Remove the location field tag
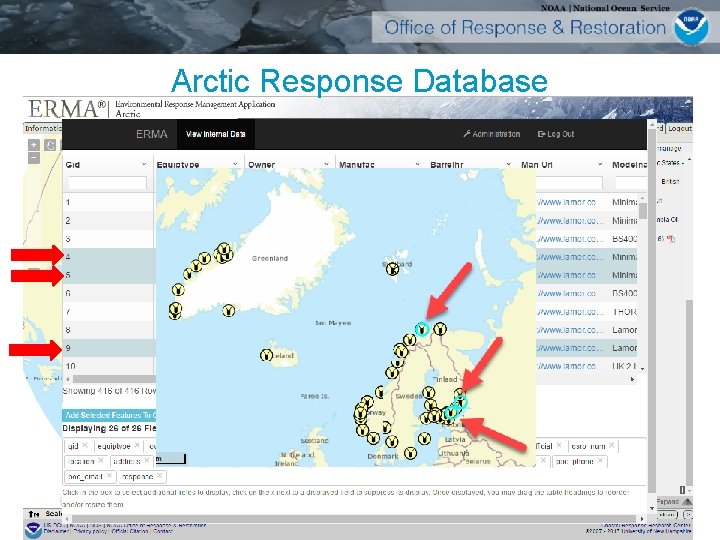The width and height of the screenshot is (720, 540). point(101,460)
